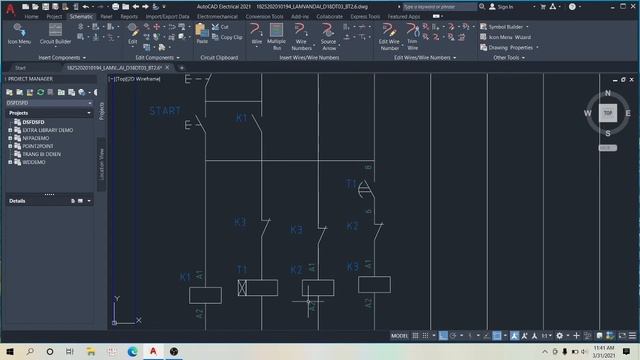Open File Explorer from taskbar
Viewport: 640px width, 360px height.
(x=91, y=351)
